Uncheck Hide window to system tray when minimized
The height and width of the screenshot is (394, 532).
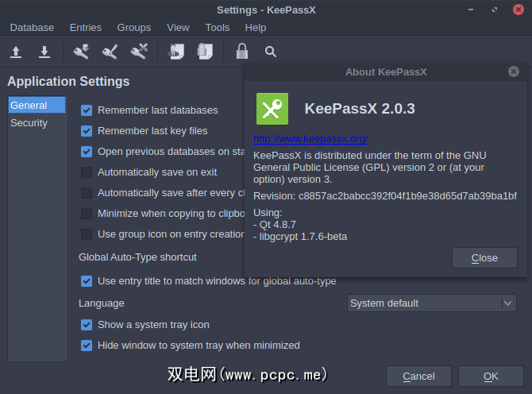click(87, 346)
